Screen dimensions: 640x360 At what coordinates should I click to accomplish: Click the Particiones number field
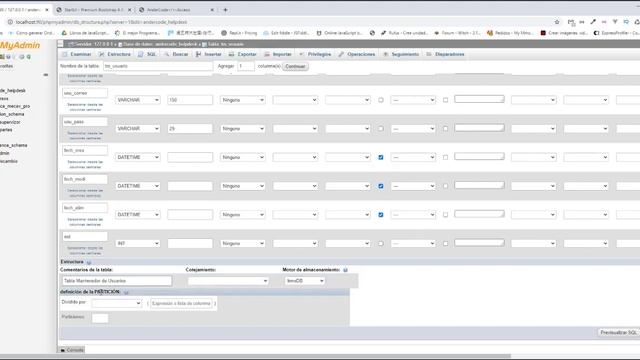[100, 318]
